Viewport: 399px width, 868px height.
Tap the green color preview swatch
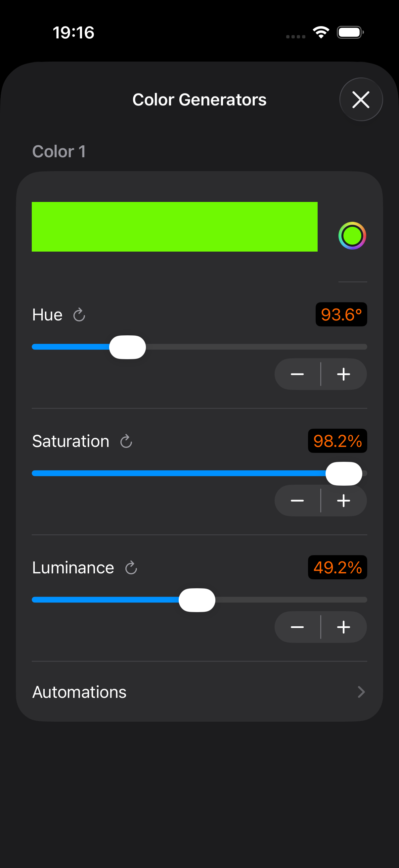pyautogui.click(x=174, y=227)
